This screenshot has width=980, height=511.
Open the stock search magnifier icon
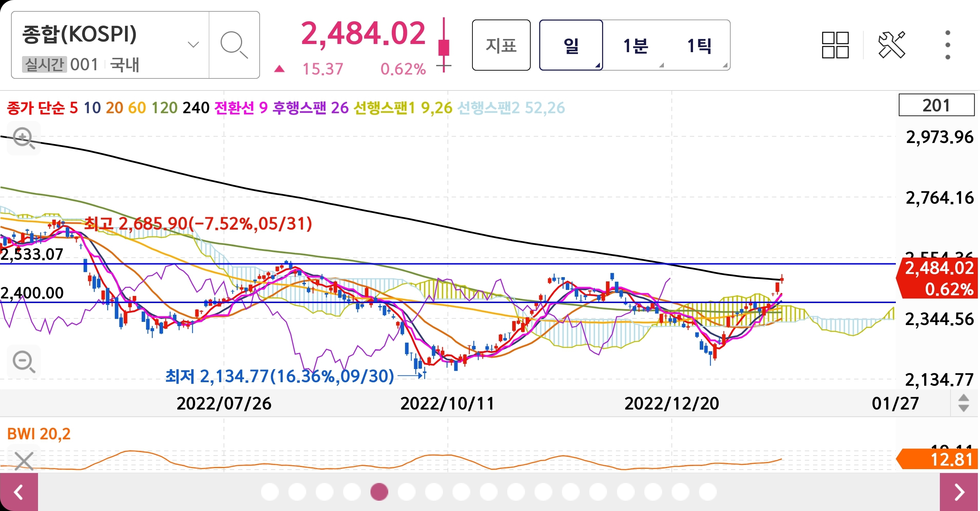[x=234, y=45]
